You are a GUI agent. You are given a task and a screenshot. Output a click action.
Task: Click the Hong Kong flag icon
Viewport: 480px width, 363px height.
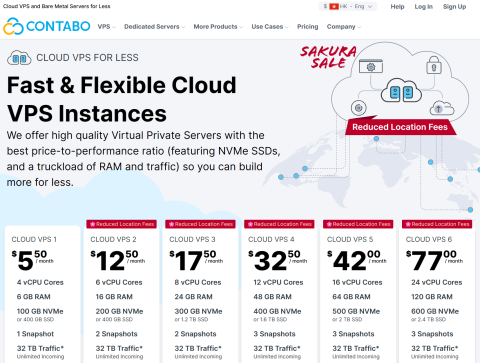click(x=334, y=6)
